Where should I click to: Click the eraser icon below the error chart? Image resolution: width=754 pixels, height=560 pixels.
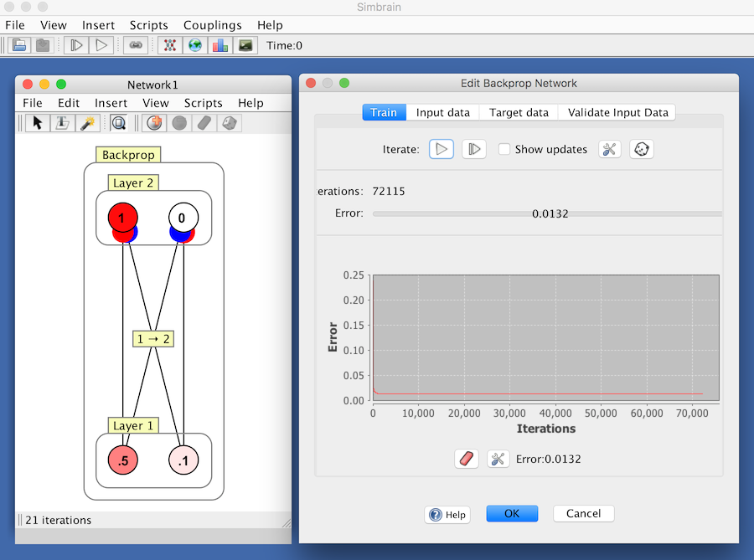click(x=467, y=459)
